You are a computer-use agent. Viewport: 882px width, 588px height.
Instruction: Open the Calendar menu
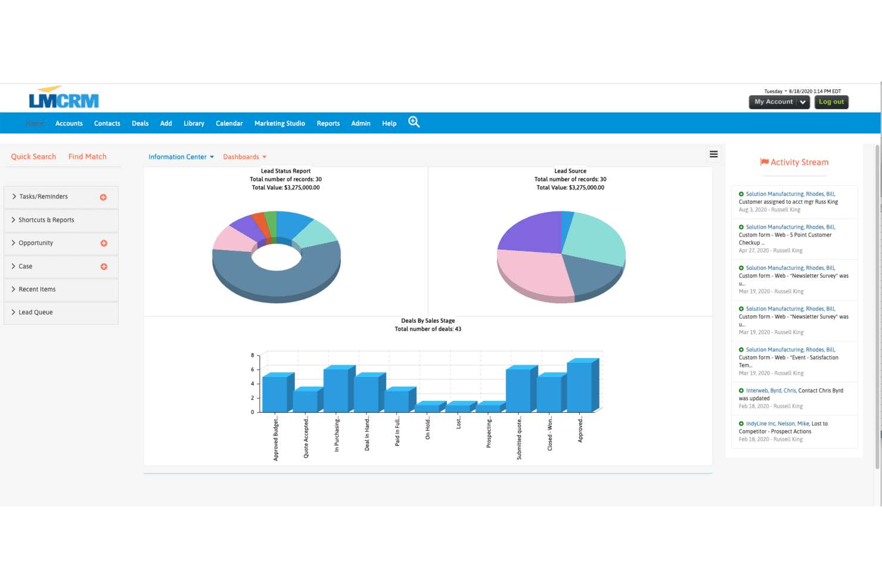tap(229, 123)
